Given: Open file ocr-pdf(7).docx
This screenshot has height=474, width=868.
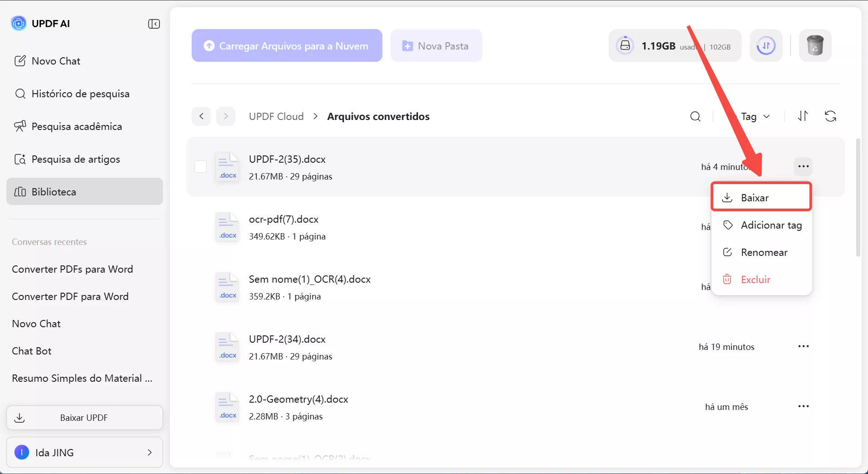Looking at the screenshot, I should point(283,219).
